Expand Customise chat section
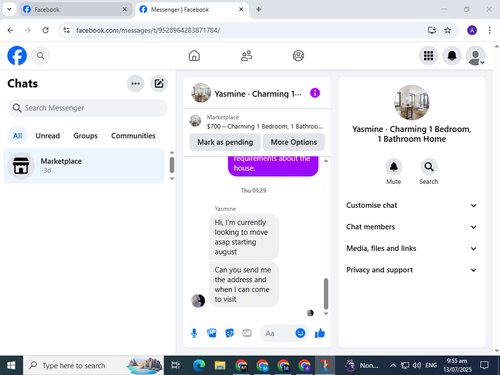Viewport: 500px width, 375px height. [411, 205]
